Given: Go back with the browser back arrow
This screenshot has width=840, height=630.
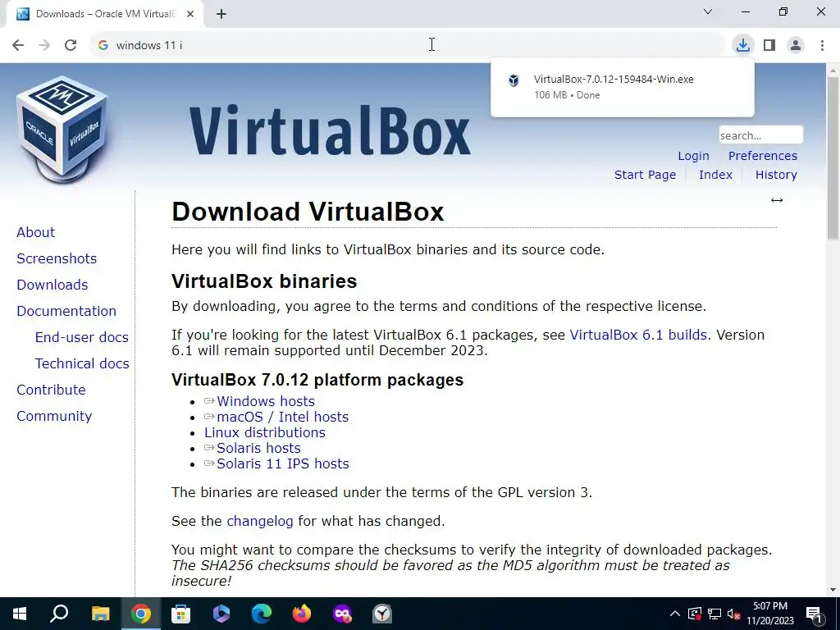Looking at the screenshot, I should point(18,45).
